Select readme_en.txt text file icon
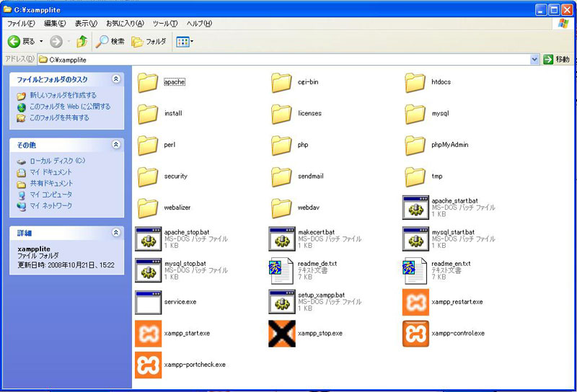This screenshot has height=392, width=577. [x=415, y=271]
